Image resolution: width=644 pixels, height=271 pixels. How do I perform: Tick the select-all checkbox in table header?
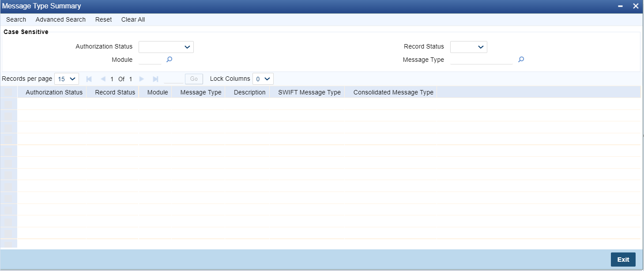(8, 92)
